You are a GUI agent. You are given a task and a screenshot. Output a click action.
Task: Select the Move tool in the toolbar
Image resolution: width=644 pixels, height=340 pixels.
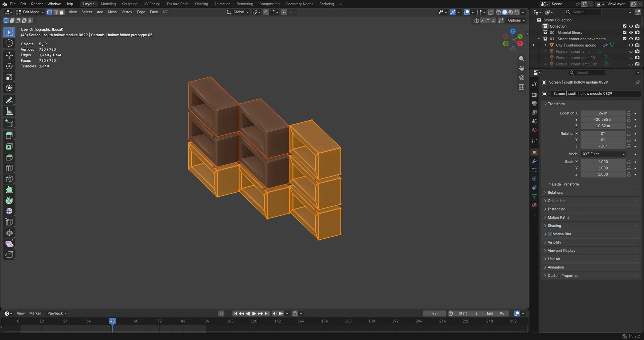(9, 55)
